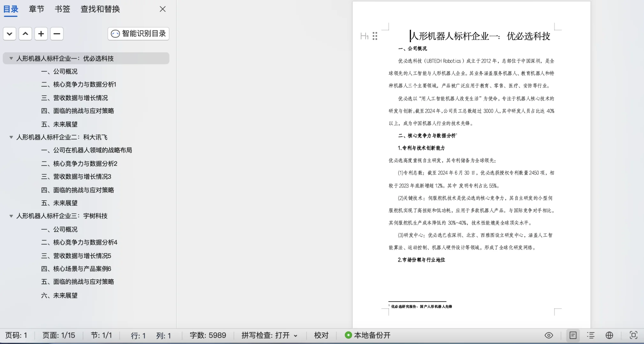
Task: Collapse the 宇树科技 outline section
Action: coord(11,216)
